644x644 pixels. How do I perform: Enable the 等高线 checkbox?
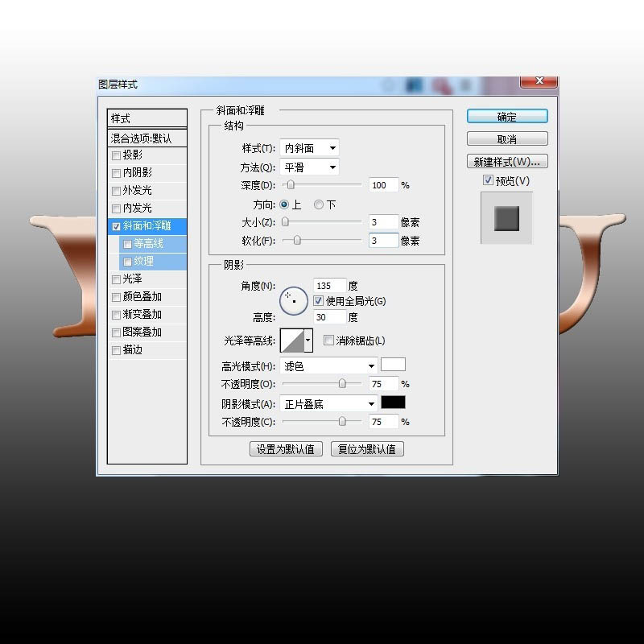[127, 243]
